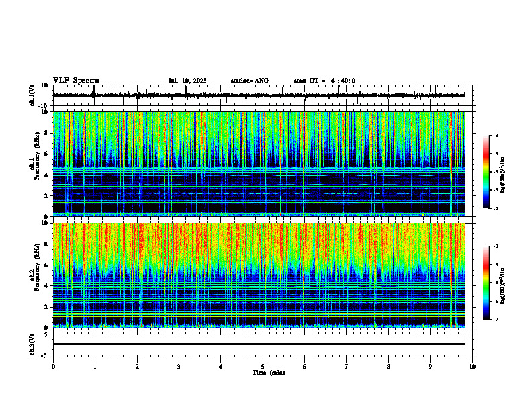Click inside the ch.2 spectrogram panel
The image size is (532, 411).
tap(259, 275)
